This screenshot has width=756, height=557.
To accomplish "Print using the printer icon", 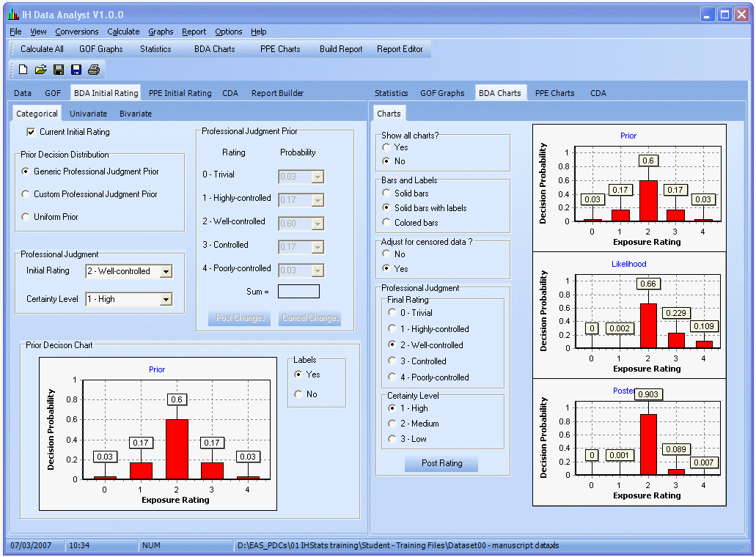I will (x=94, y=70).
